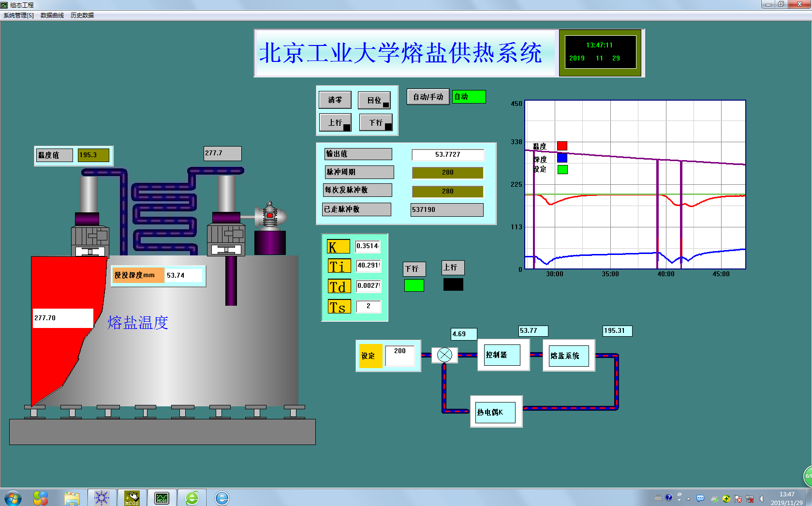The height and width of the screenshot is (506, 812).
Task: Click the green 设定 legend swatch
Action: (x=562, y=170)
